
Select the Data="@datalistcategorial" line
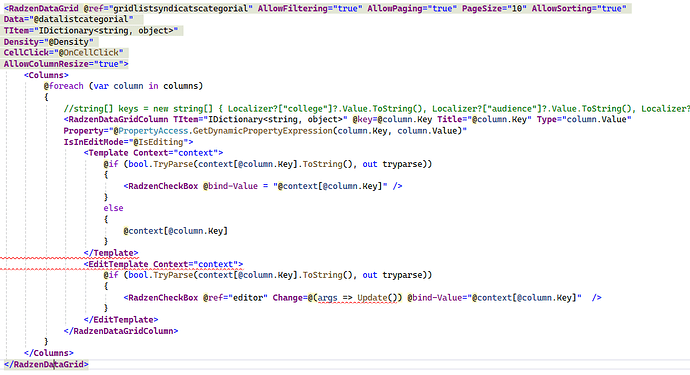68,19
